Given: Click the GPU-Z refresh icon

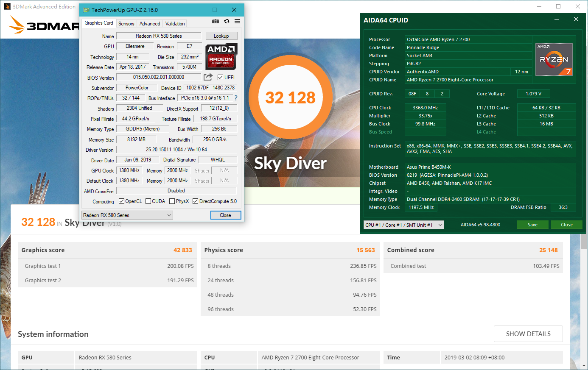Looking at the screenshot, I should [227, 21].
